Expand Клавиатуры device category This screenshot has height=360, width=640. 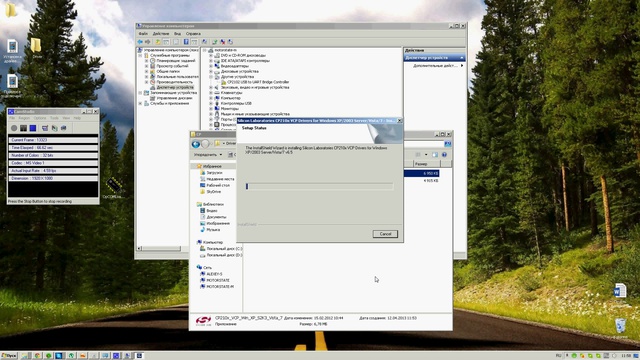click(x=211, y=93)
